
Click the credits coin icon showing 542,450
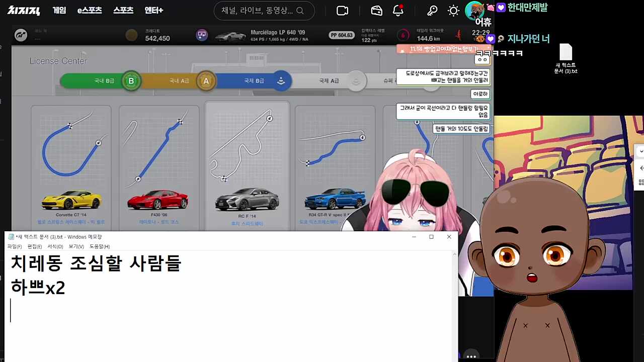tap(131, 35)
